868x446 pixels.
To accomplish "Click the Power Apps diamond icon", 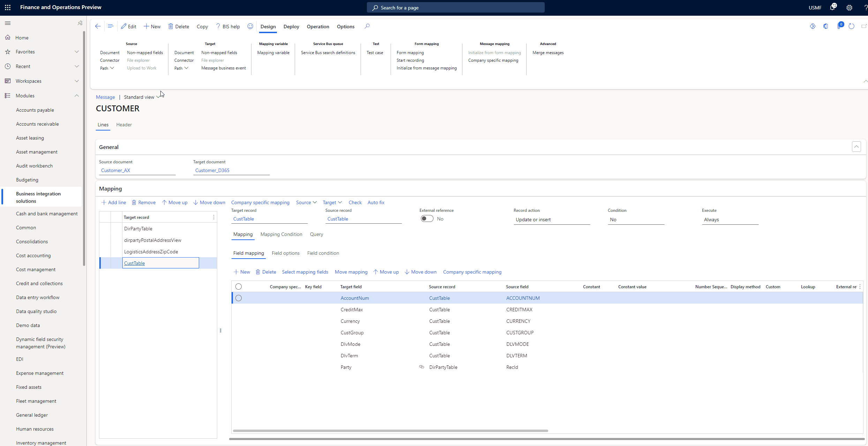I will [x=813, y=26].
